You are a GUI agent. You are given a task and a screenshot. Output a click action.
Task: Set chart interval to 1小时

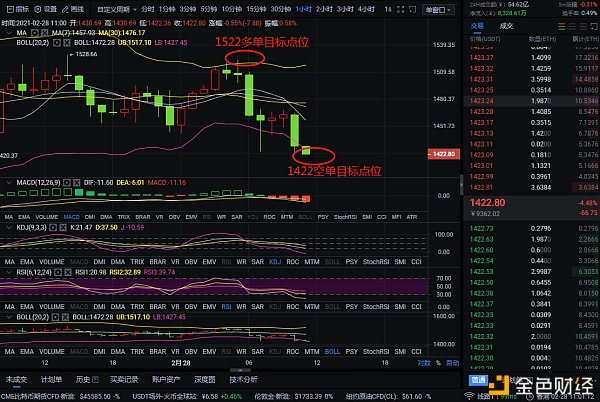[303, 9]
